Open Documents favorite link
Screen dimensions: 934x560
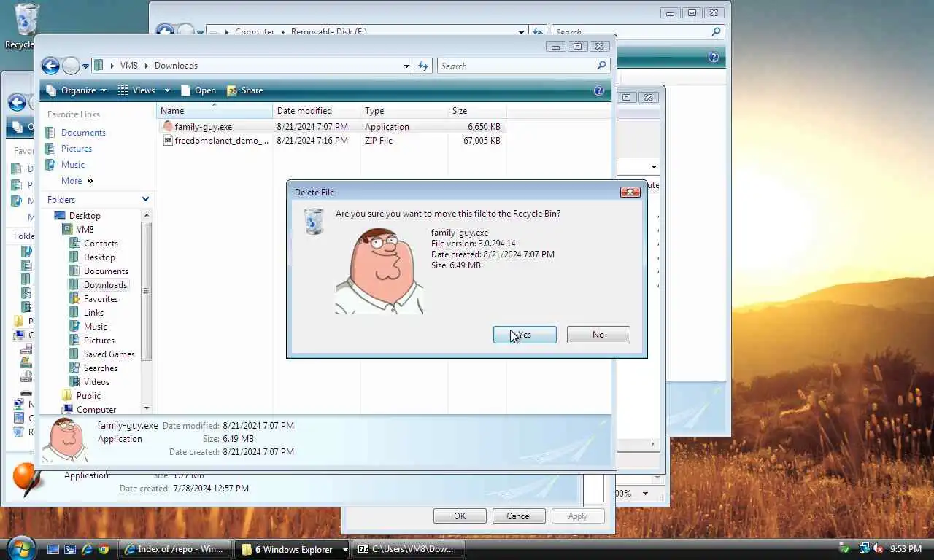(83, 133)
